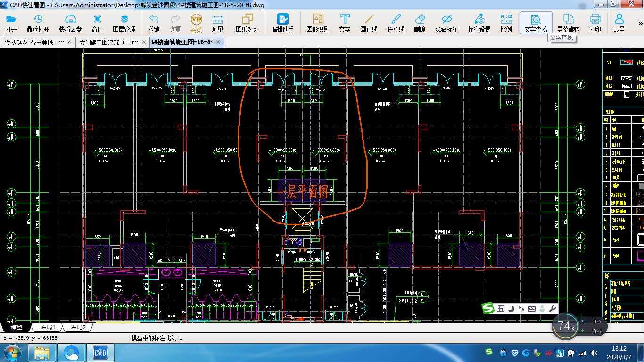Select the 画直线 straight line tool
The height and width of the screenshot is (362, 644).
(x=369, y=23)
